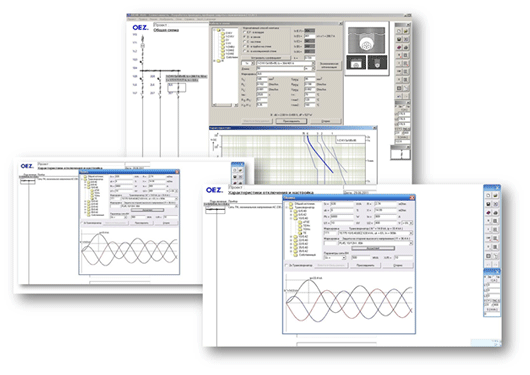The height and width of the screenshot is (375, 530).
Task: Click the 'Присоединить' button in the cable dialog
Action: [x=291, y=121]
